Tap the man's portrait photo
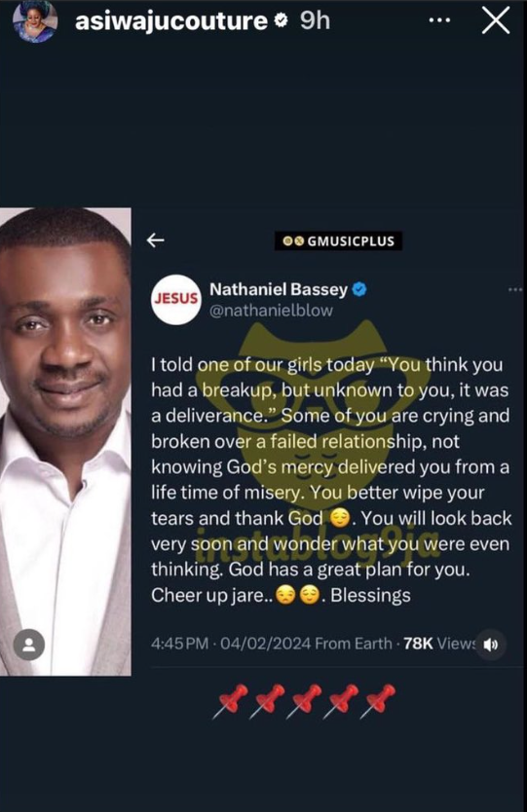This screenshot has height=812, width=527. [65, 442]
